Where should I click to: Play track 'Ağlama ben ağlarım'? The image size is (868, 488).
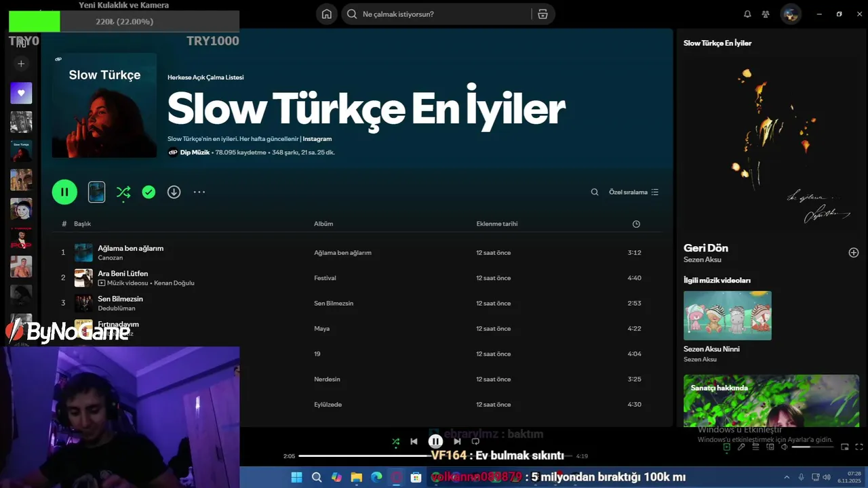(131, 248)
